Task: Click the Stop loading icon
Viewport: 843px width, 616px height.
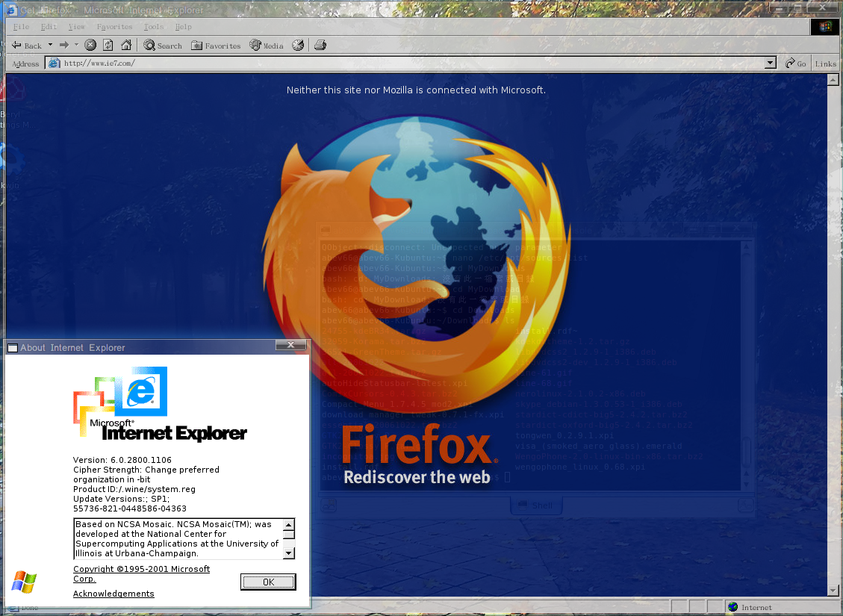Action: click(x=90, y=45)
